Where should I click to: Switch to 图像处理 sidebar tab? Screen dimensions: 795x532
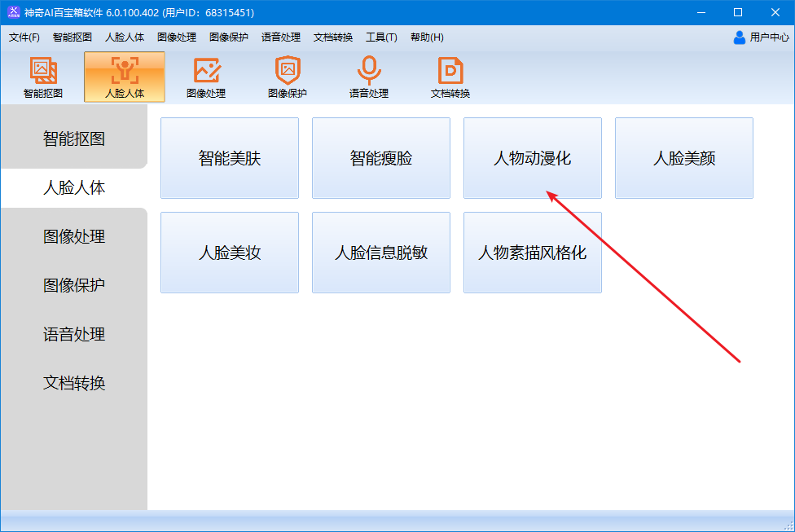(x=74, y=236)
